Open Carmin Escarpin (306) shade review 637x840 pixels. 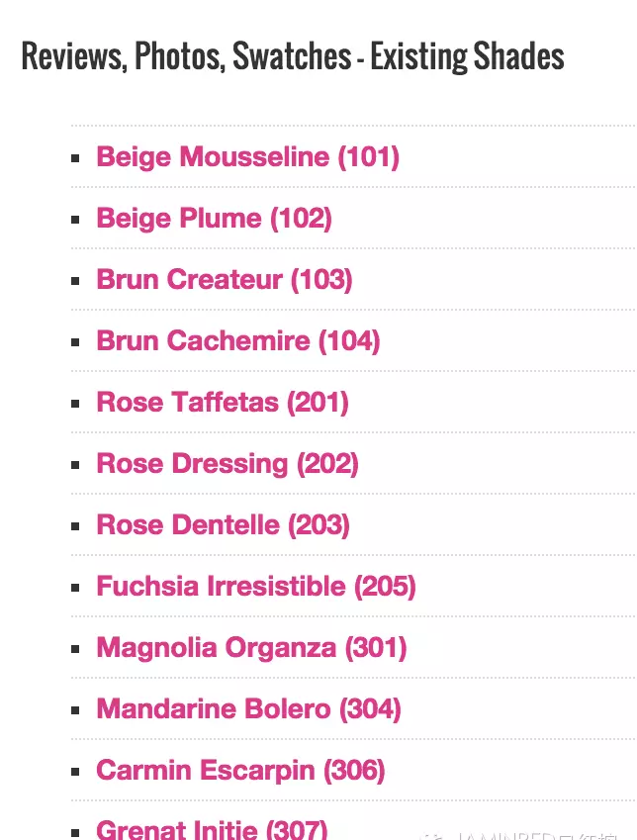pyautogui.click(x=240, y=771)
